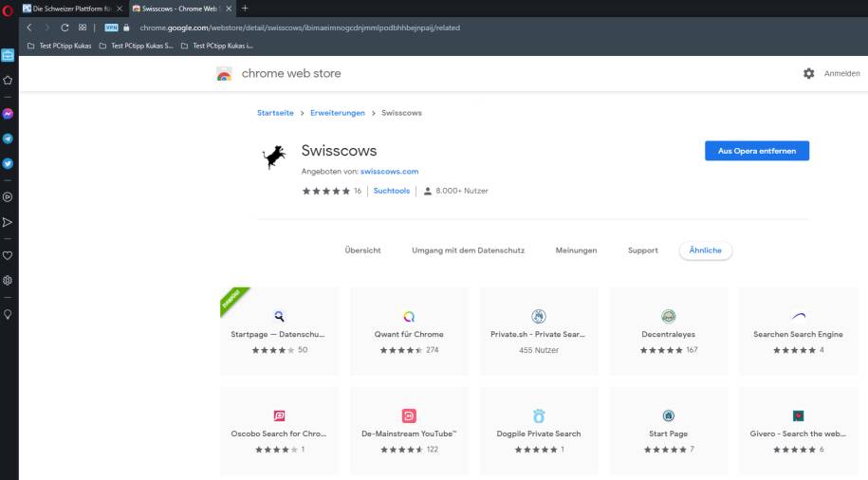Open the Givero - Search the web... card

(798, 431)
